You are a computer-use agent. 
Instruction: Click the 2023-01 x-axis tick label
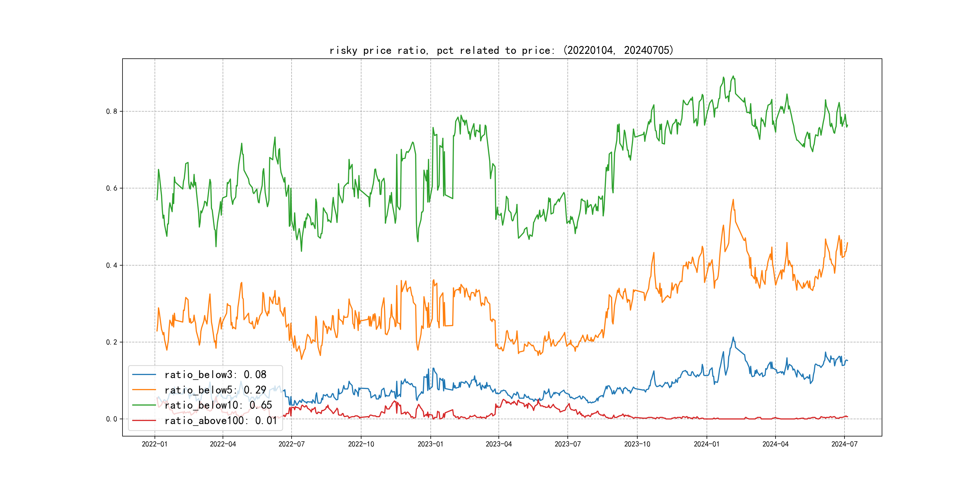tap(430, 444)
